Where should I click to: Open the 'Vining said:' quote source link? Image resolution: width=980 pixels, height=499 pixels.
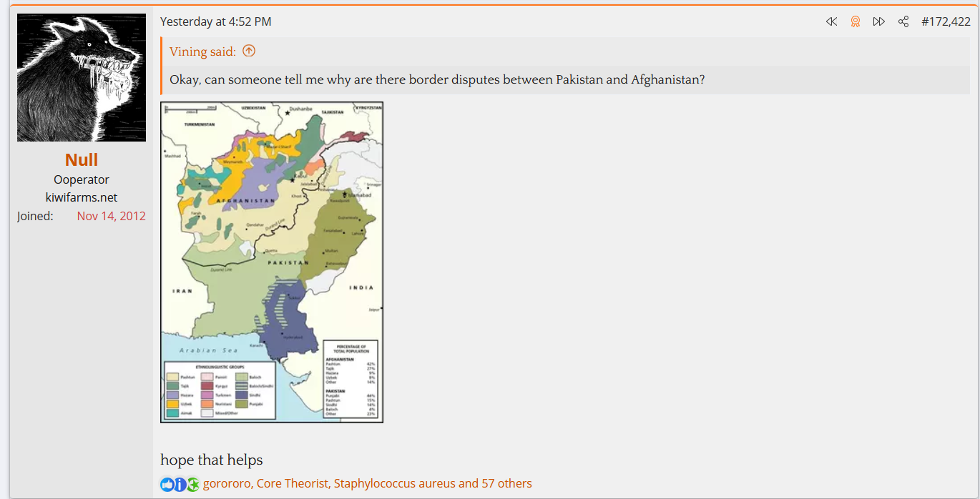202,51
